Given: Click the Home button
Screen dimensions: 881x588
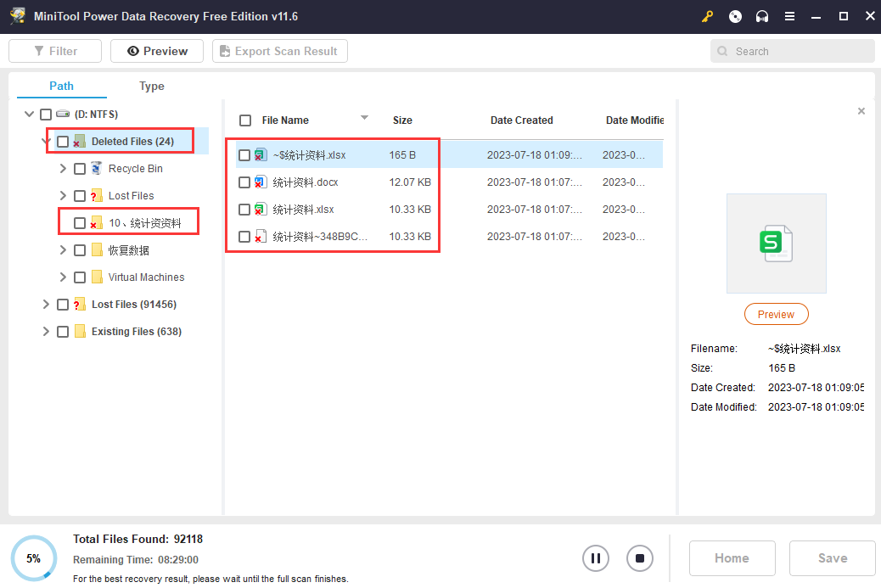Looking at the screenshot, I should click(732, 558).
